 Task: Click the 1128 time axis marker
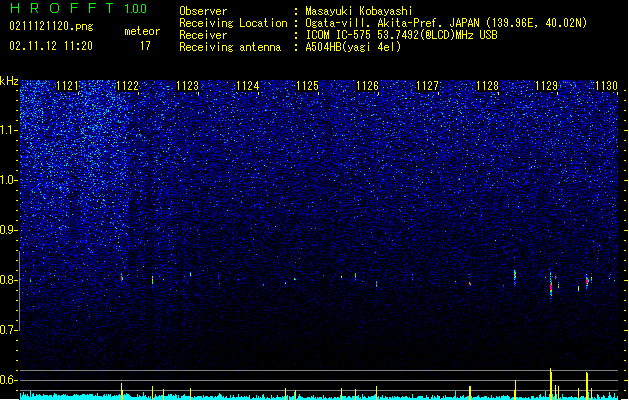tap(487, 86)
